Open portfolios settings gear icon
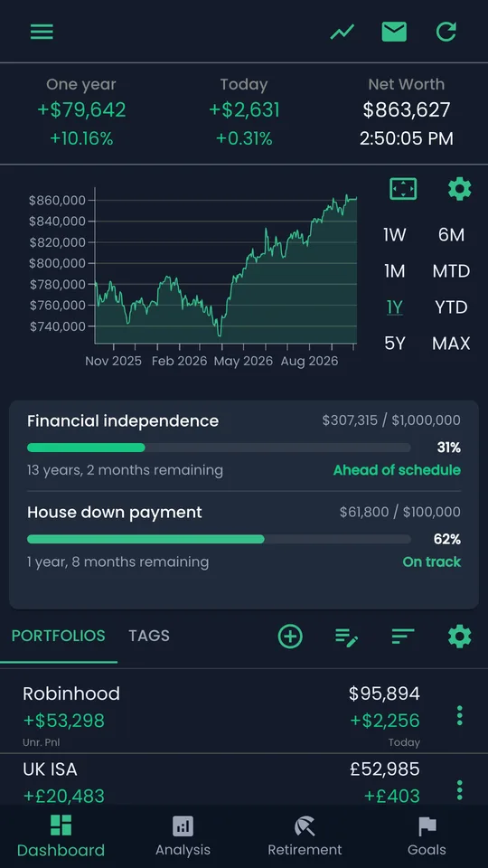Image resolution: width=488 pixels, height=868 pixels. [x=459, y=636]
